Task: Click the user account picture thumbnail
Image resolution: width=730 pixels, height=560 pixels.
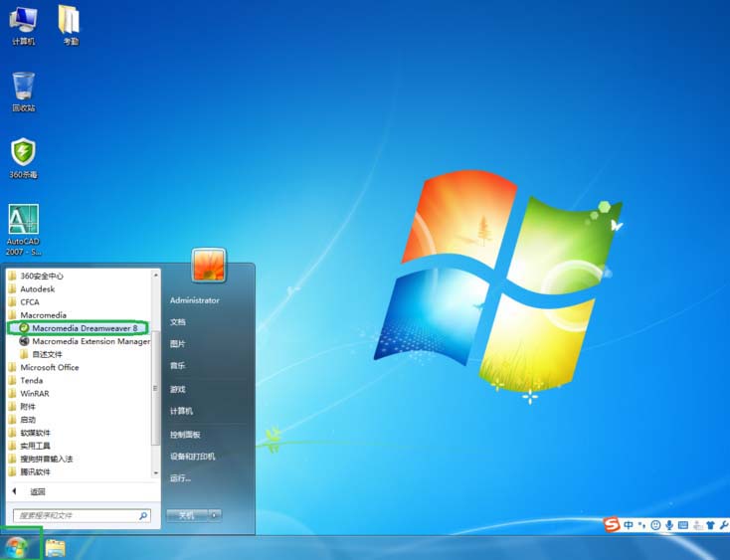Action: tap(209, 266)
